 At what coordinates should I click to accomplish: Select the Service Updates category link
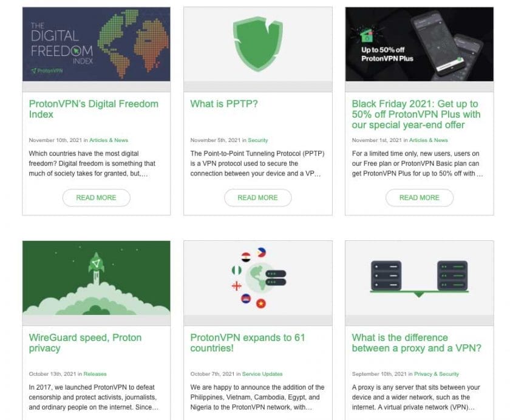[262, 374]
